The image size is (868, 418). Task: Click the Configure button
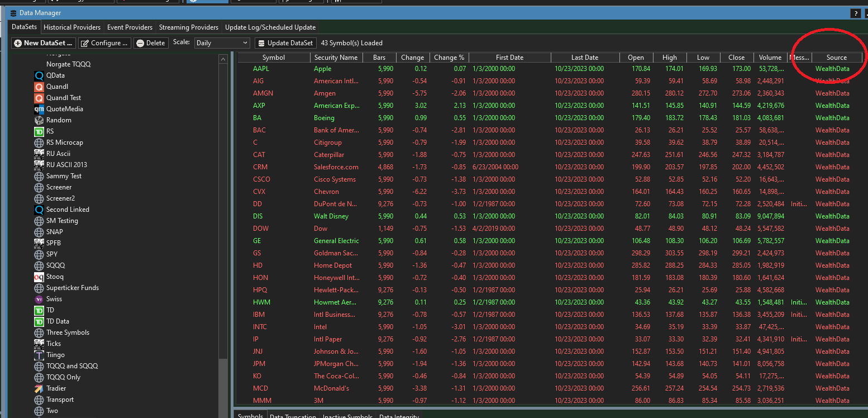pos(104,43)
